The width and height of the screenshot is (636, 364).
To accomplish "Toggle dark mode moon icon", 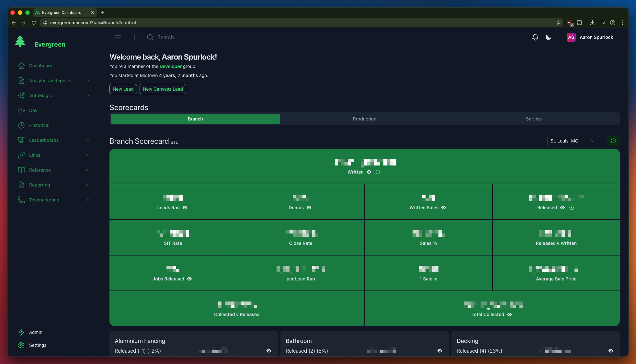I will coord(548,37).
